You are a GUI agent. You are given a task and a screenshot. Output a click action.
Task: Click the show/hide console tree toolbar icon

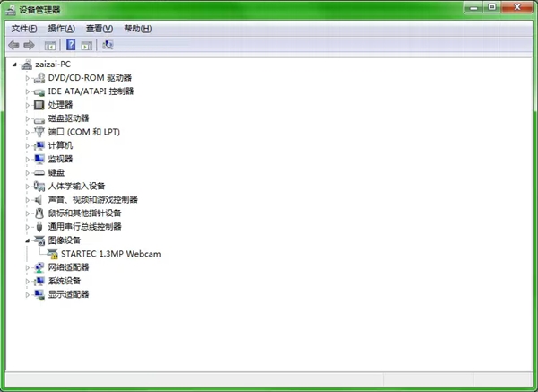click(50, 45)
